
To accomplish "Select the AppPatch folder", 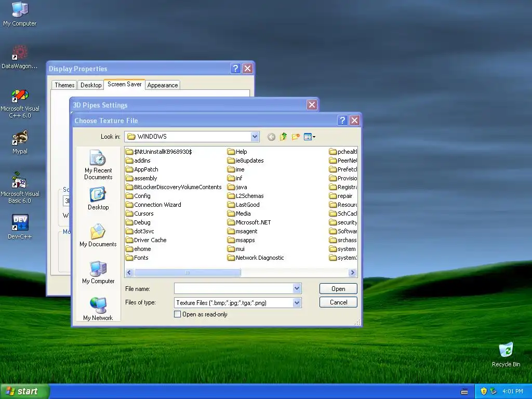I will [x=142, y=169].
